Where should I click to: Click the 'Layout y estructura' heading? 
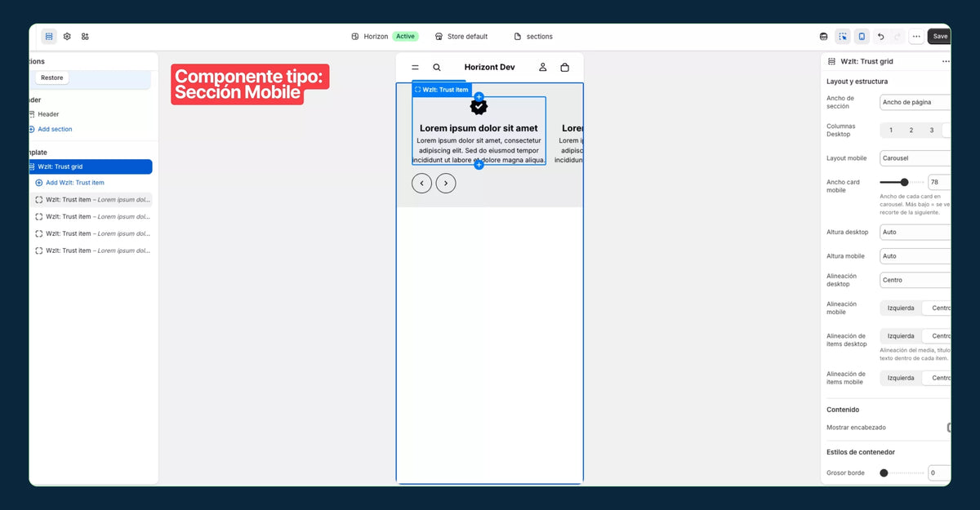[857, 82]
